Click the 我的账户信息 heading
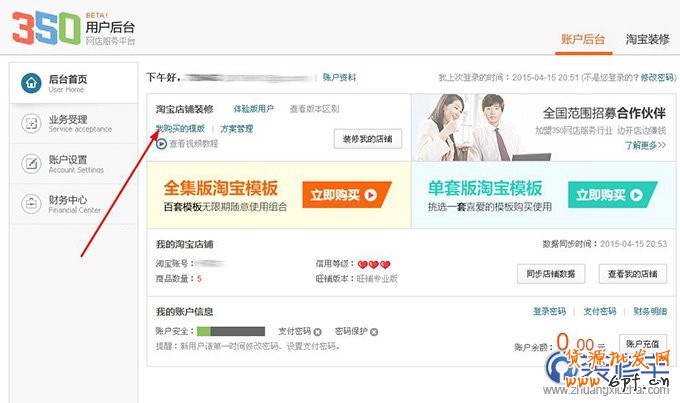This screenshot has width=680, height=403. click(x=185, y=311)
